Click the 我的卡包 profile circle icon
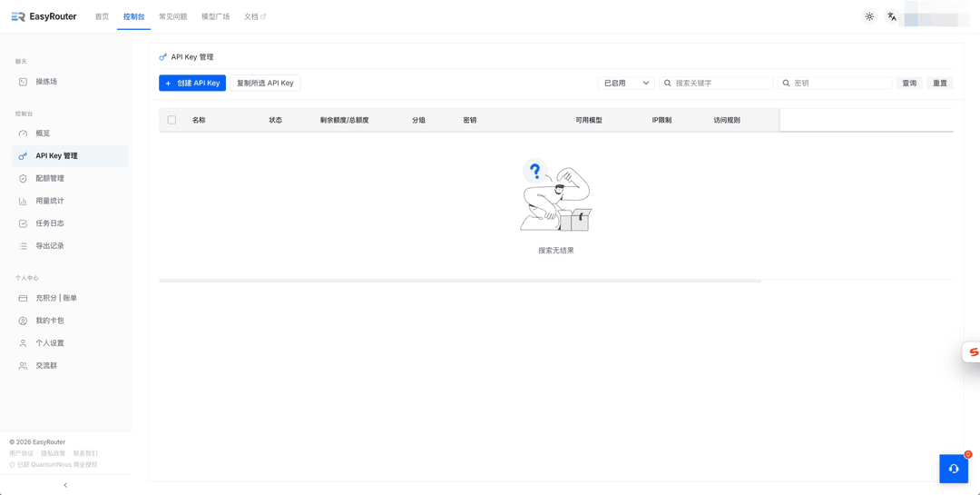 point(23,321)
